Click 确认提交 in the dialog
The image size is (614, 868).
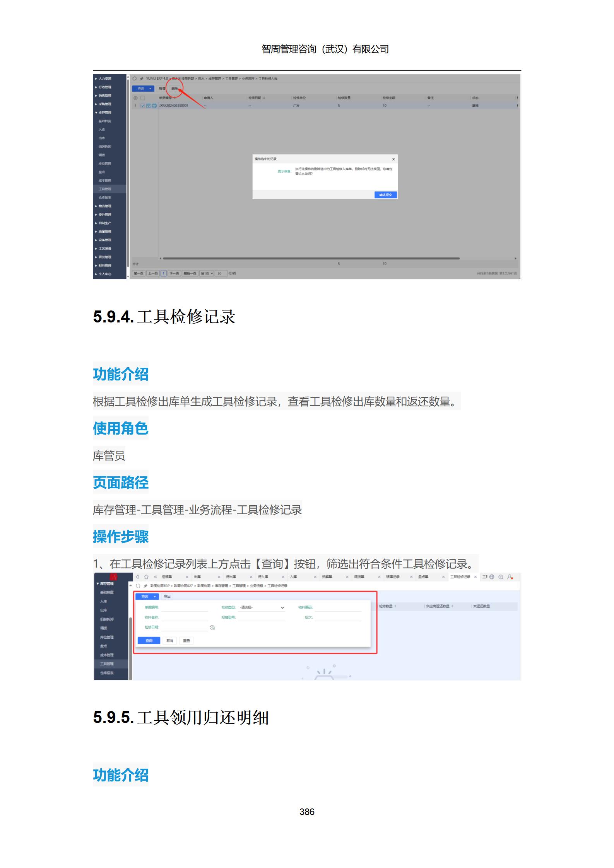click(386, 195)
